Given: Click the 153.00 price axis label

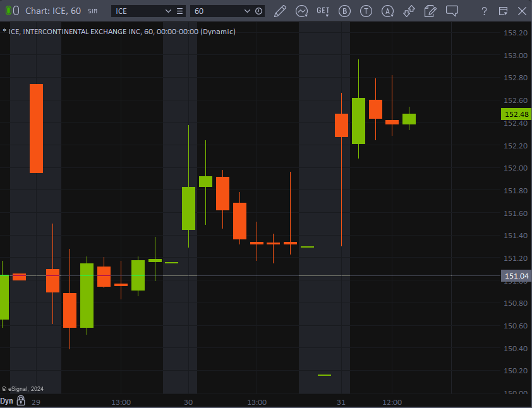Looking at the screenshot, I should [516, 56].
